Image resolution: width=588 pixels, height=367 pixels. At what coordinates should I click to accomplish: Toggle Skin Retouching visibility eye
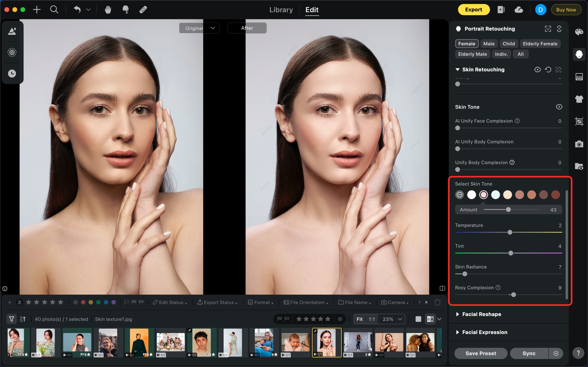pyautogui.click(x=537, y=70)
